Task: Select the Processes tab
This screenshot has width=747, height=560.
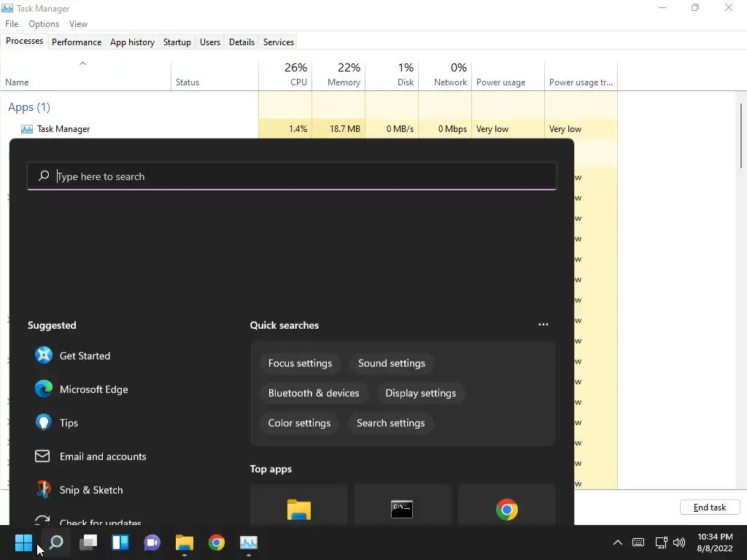Action: (x=24, y=41)
